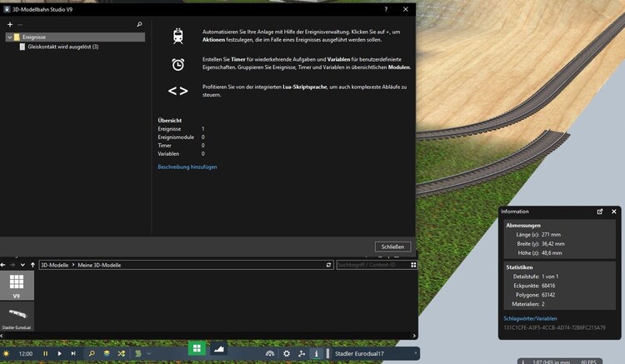Refresh the model catalog list
625x364 pixels.
[x=328, y=265]
